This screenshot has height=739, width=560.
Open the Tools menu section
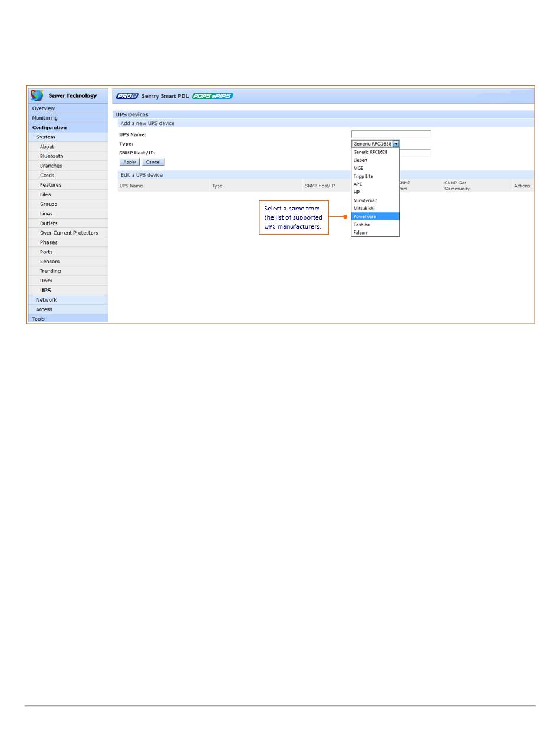[68, 319]
